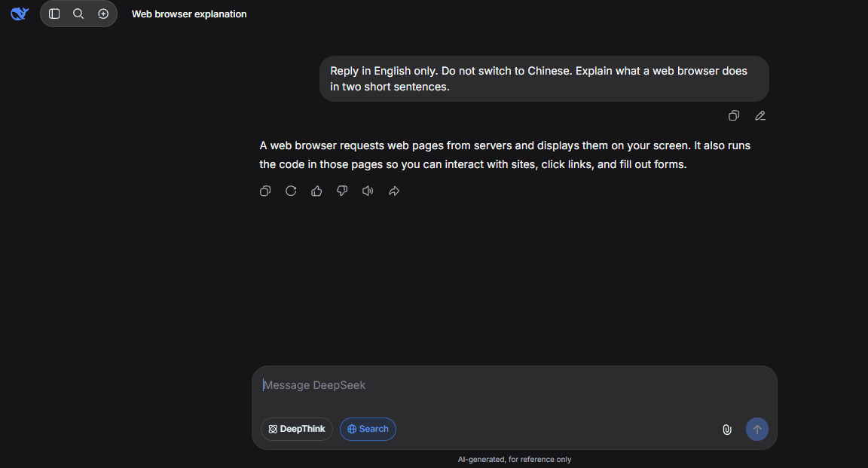Click the assistant's web browser answer text
The image size is (868, 468).
pos(505,155)
